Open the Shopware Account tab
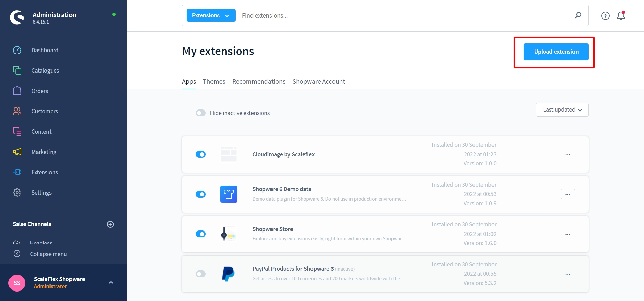The width and height of the screenshot is (644, 301). [x=319, y=82]
